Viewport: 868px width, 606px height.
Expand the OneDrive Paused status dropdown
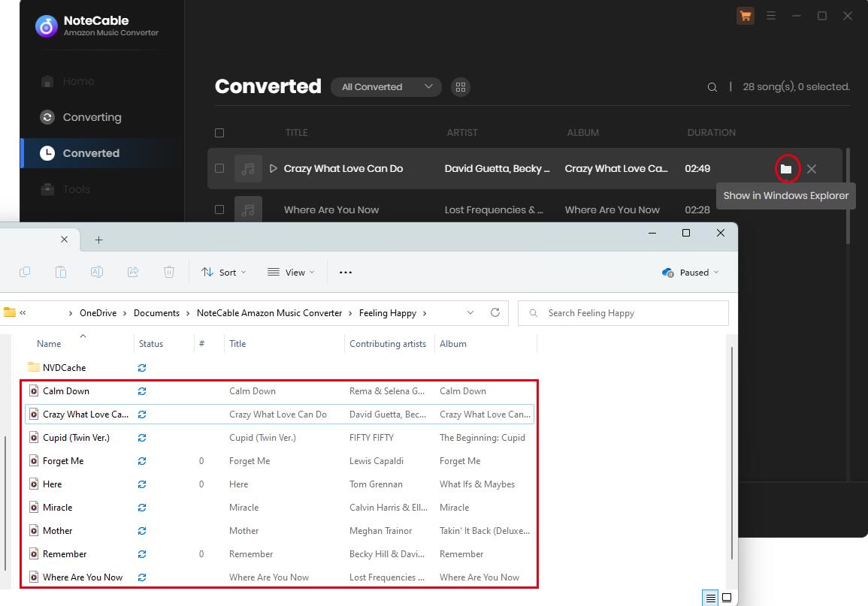pyautogui.click(x=691, y=272)
